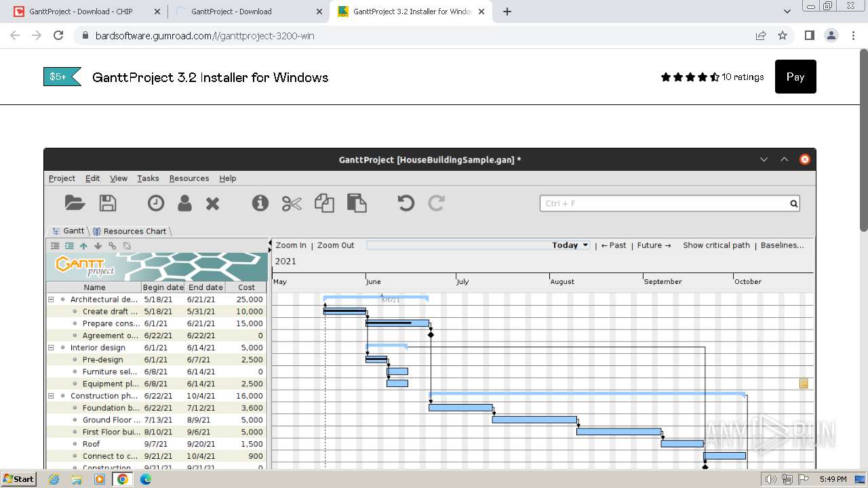
Task: Click the X delete icon in GanttProject toolbar
Action: (213, 203)
